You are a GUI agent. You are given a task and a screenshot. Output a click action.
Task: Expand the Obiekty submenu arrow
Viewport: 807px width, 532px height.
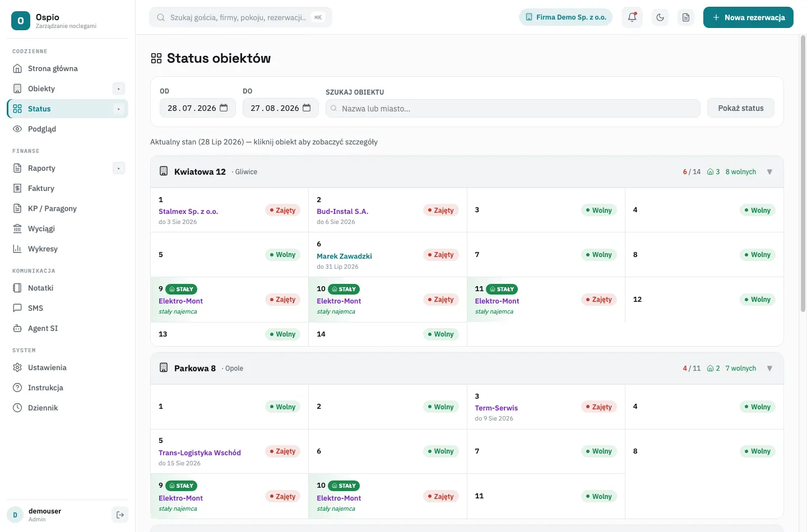point(119,88)
